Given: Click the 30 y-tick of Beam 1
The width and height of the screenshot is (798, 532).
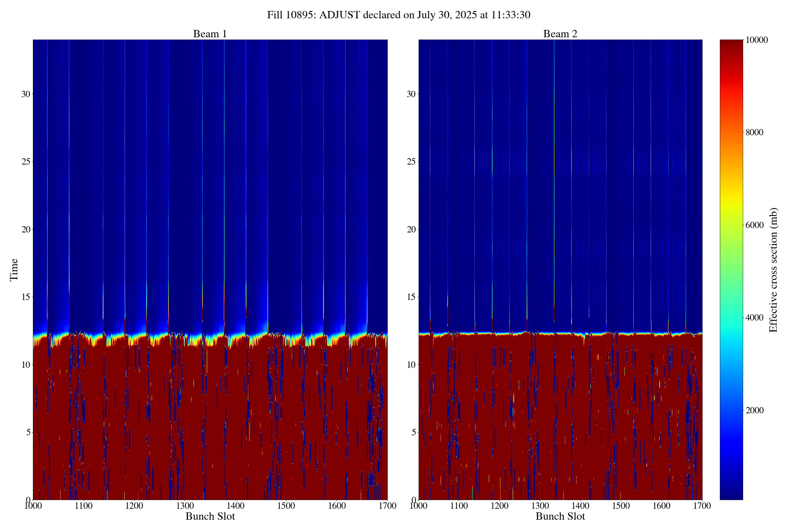Looking at the screenshot, I should pyautogui.click(x=26, y=94).
